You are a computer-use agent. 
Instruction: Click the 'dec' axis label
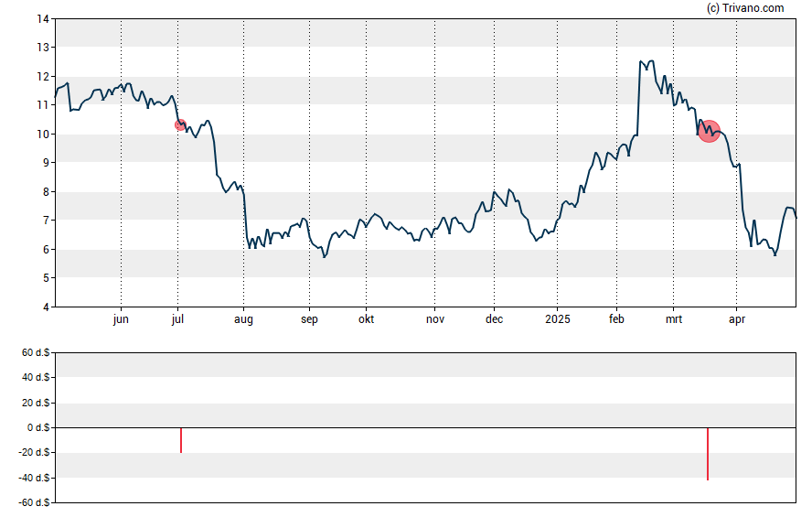pyautogui.click(x=494, y=319)
